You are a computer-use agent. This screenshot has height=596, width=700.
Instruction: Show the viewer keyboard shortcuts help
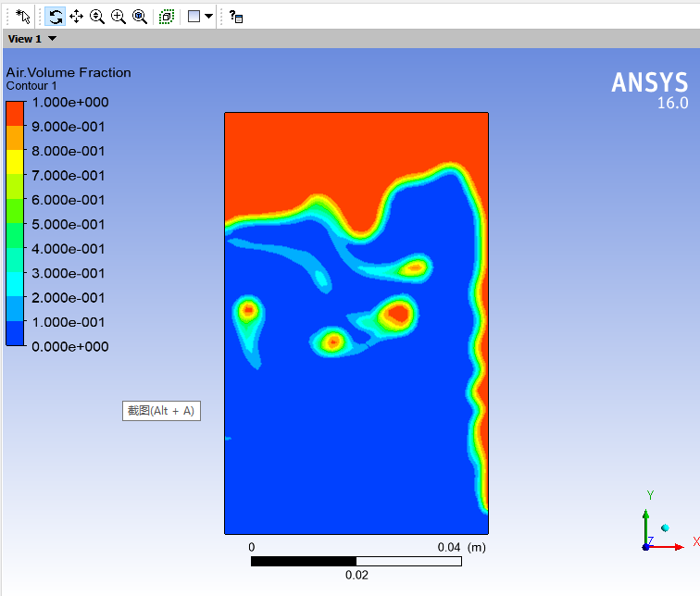click(x=236, y=17)
